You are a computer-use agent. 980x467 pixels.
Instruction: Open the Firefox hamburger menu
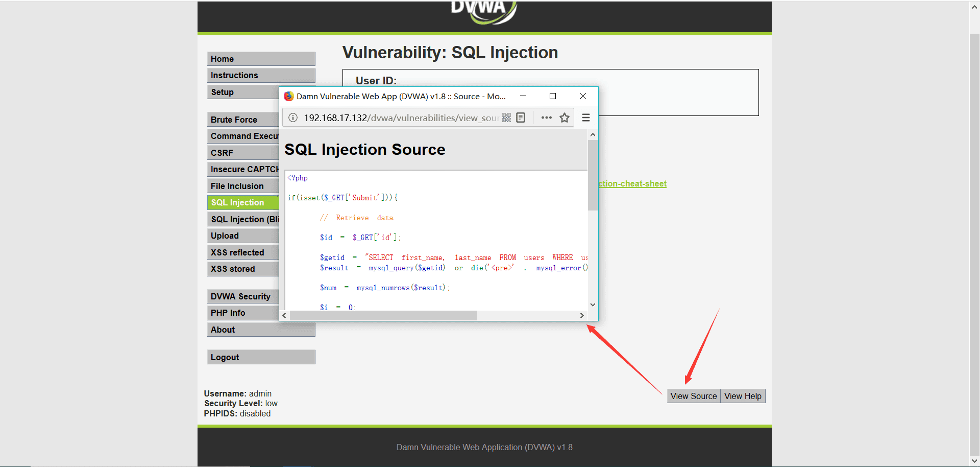(x=586, y=118)
